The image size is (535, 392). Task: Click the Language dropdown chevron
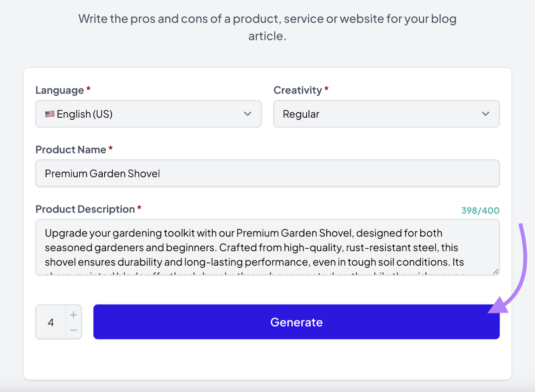point(248,114)
